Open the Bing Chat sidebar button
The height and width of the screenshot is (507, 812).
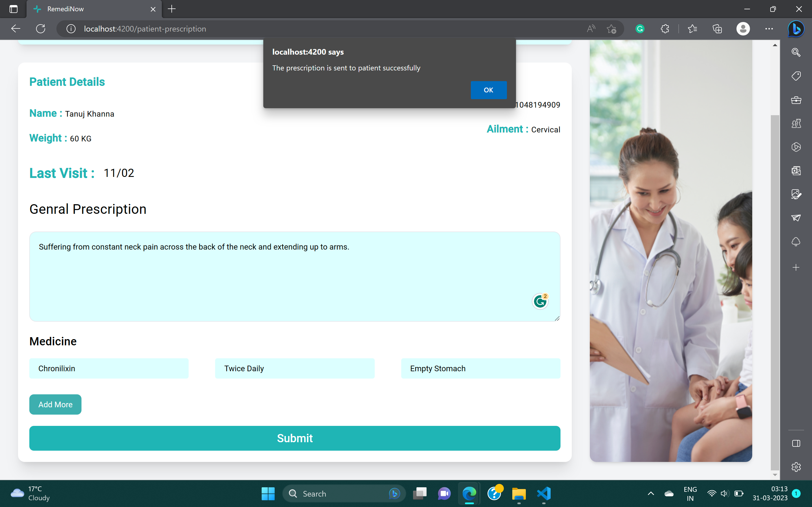point(796,29)
